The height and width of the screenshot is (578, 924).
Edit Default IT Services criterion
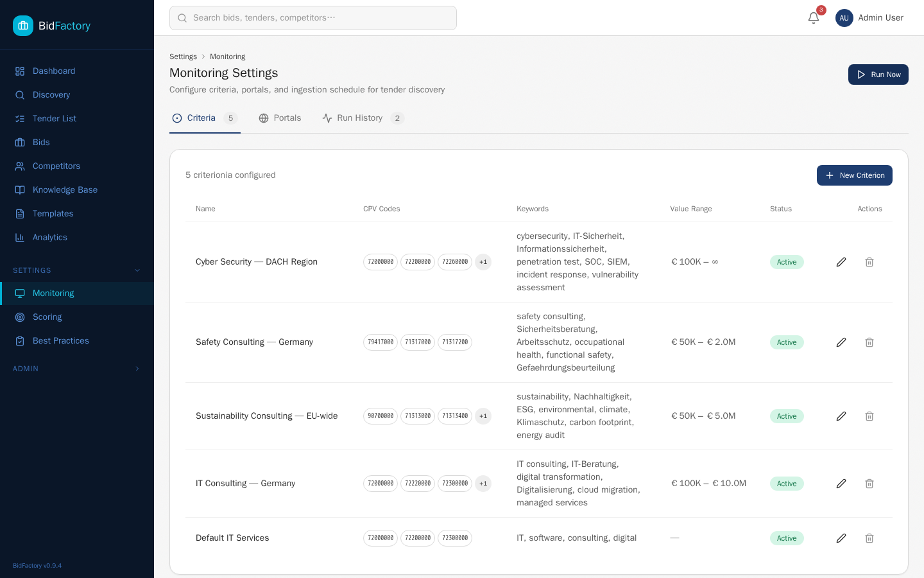click(x=841, y=538)
